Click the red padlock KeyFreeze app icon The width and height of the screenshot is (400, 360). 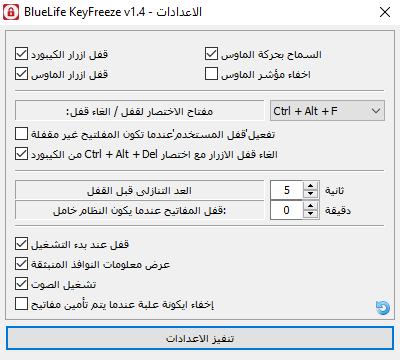click(11, 12)
